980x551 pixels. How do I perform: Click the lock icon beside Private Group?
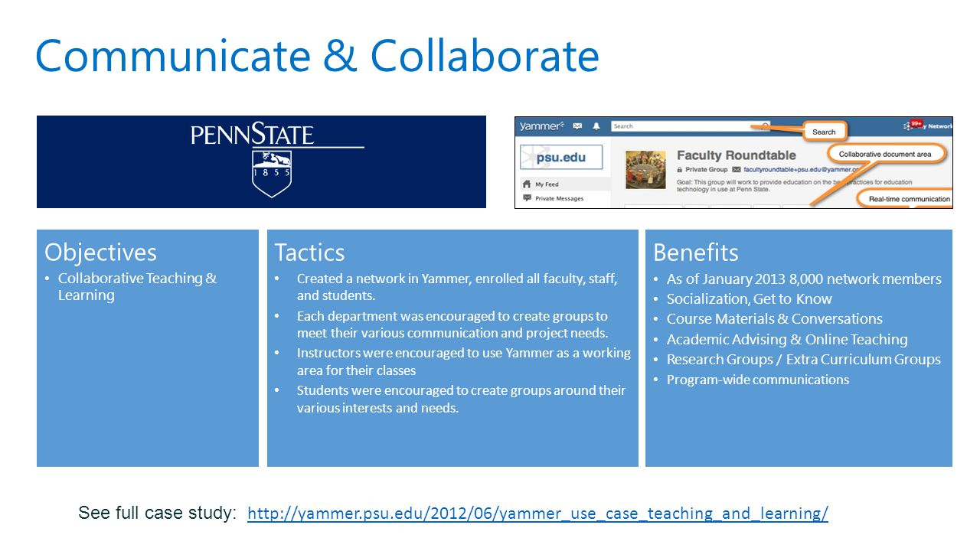click(679, 169)
